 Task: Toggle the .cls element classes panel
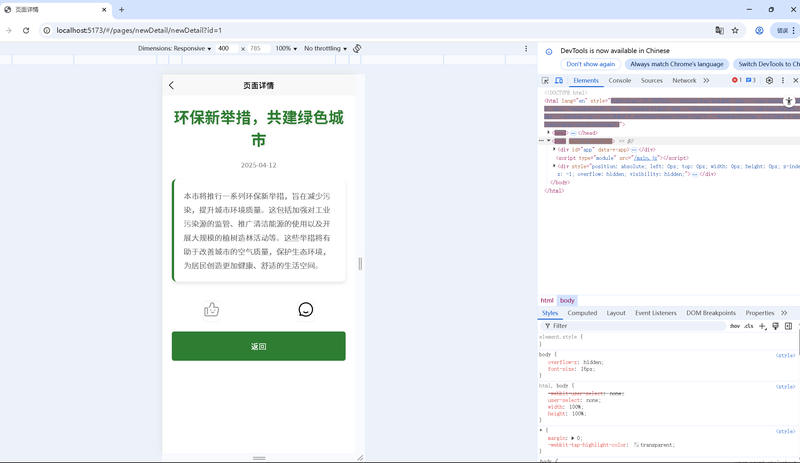(x=748, y=326)
